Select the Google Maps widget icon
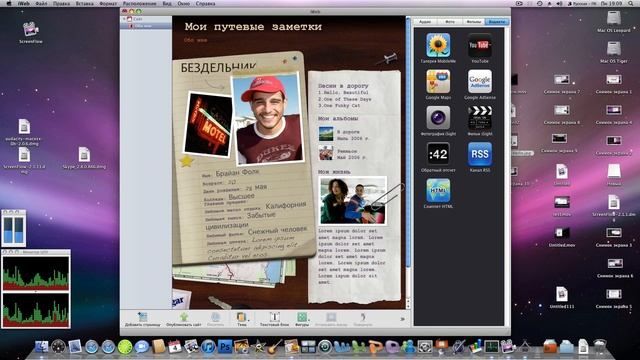 [438, 82]
